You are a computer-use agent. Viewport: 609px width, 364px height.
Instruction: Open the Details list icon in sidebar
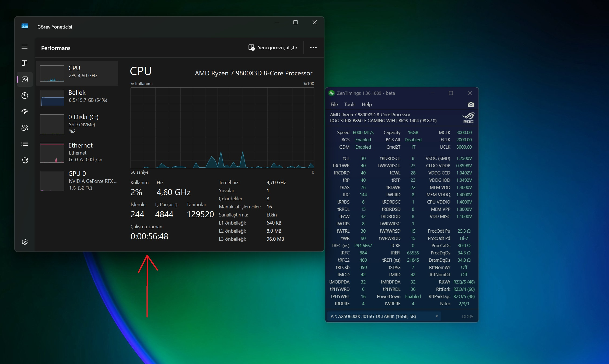tap(25, 144)
